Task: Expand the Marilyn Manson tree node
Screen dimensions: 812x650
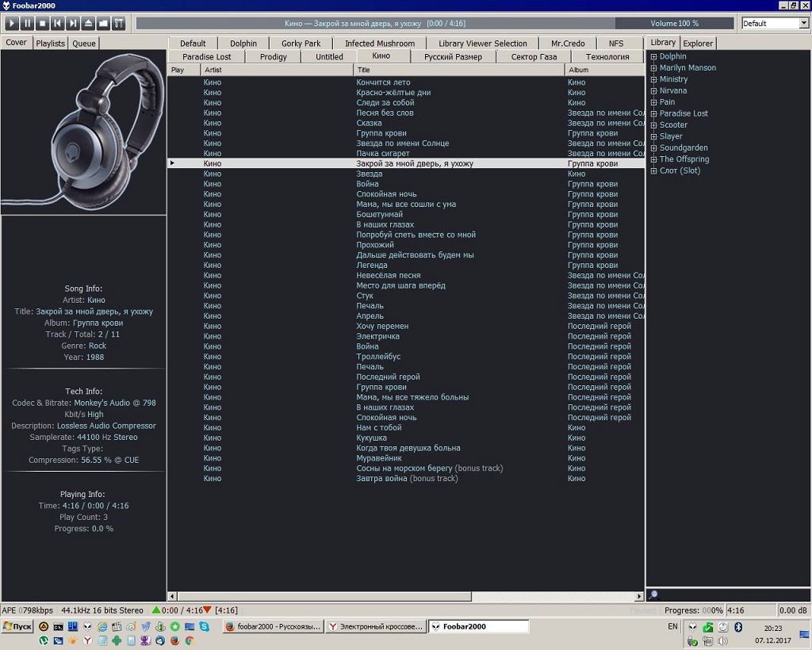Action: pos(653,68)
